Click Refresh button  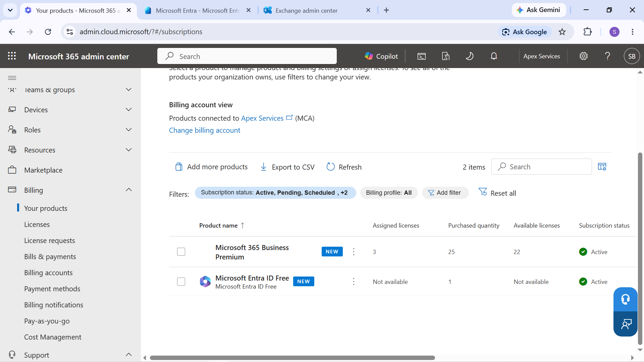point(344,167)
